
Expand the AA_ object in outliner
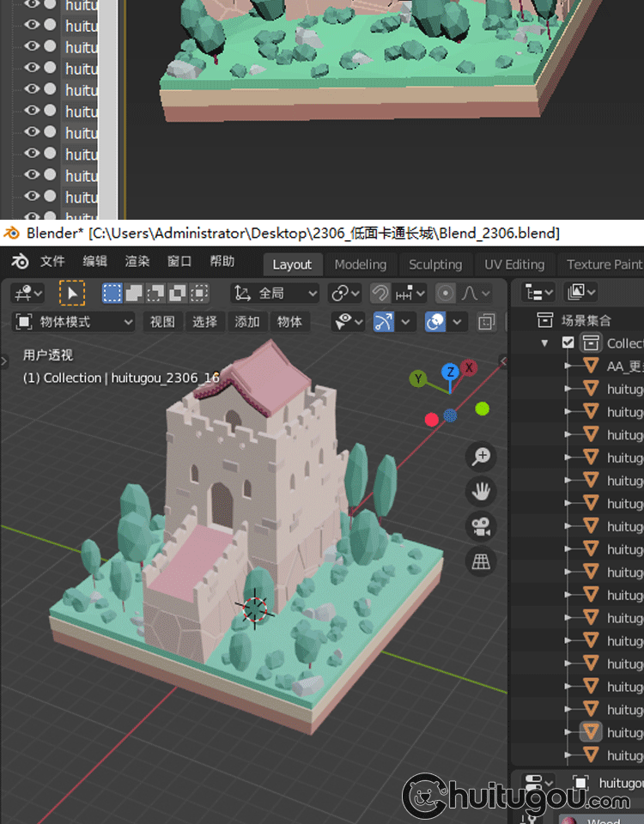(567, 366)
